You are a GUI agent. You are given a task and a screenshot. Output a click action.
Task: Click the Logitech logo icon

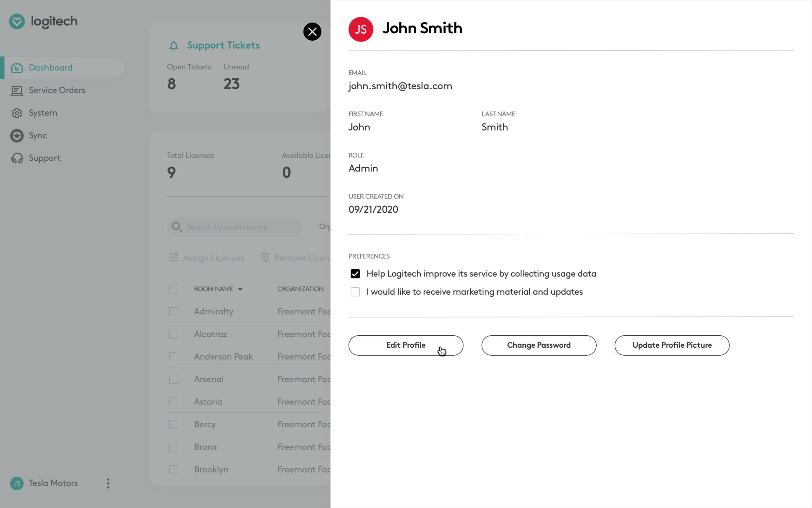tap(17, 22)
